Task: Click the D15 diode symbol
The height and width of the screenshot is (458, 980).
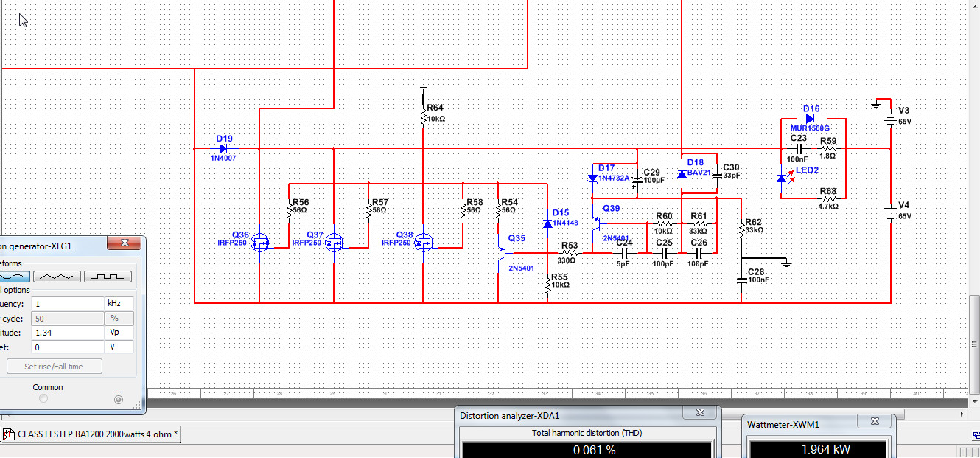Action: [547, 223]
